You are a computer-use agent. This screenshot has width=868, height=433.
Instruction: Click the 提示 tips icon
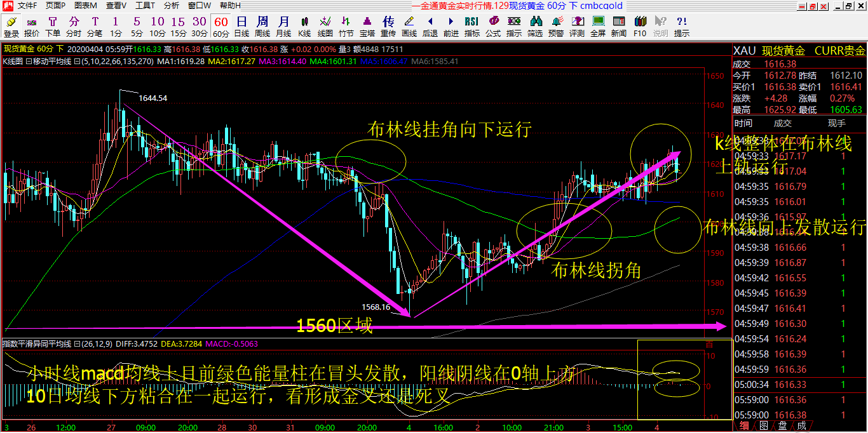[682, 27]
